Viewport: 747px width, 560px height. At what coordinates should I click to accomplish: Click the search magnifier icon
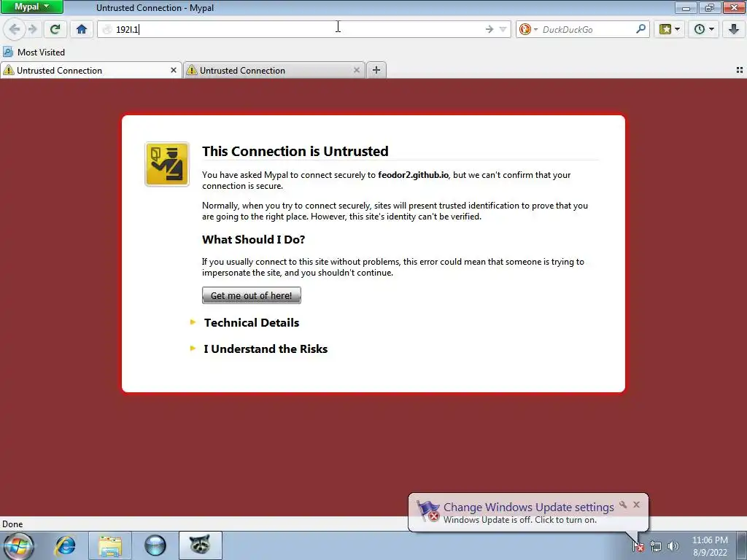[x=640, y=29]
